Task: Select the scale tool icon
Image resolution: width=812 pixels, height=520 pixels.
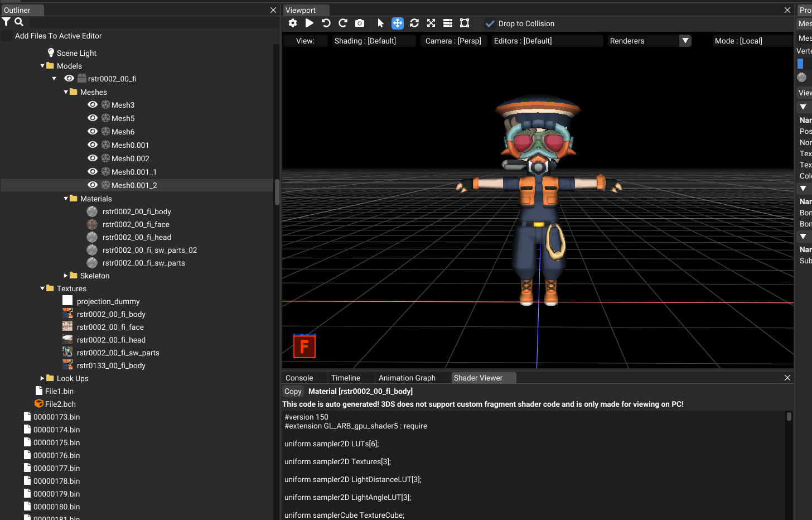Action: 431,23
